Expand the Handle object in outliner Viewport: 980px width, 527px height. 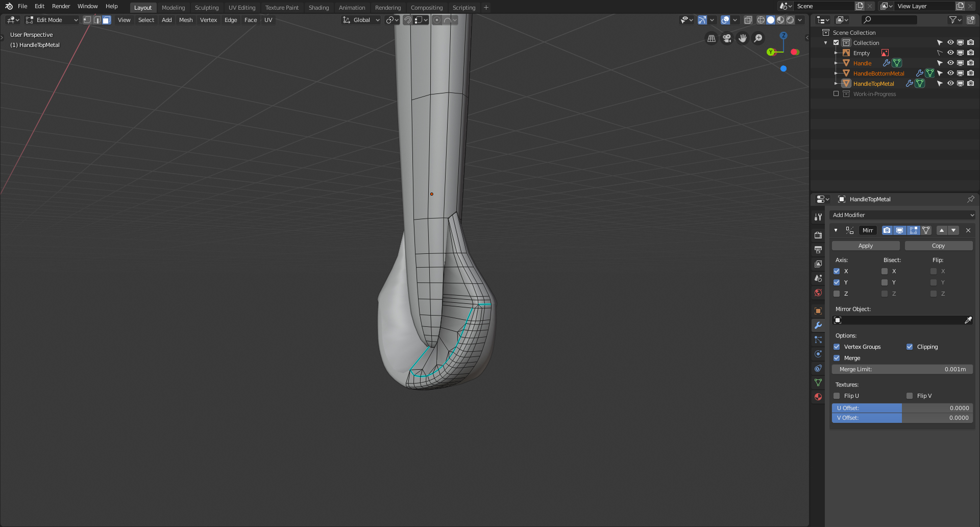[836, 63]
